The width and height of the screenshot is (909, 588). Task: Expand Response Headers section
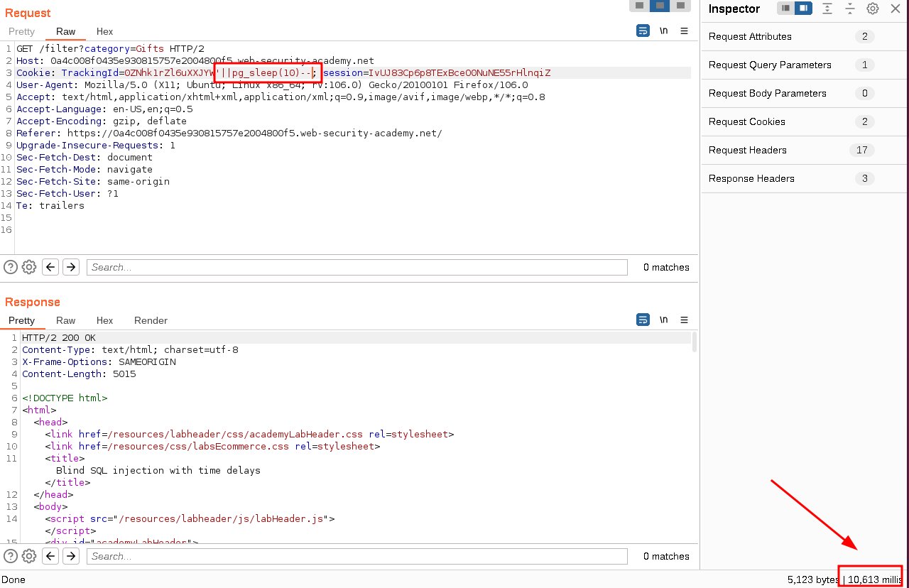point(805,178)
